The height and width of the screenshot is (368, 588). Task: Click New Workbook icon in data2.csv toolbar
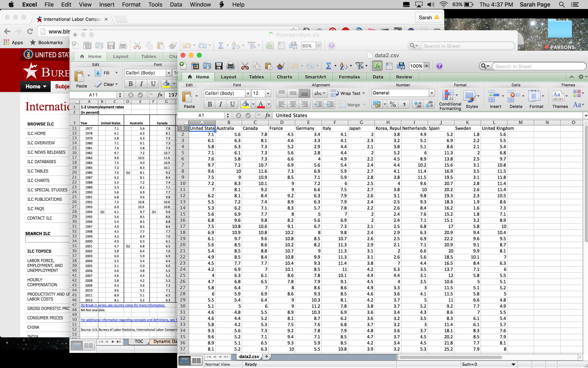pos(183,66)
